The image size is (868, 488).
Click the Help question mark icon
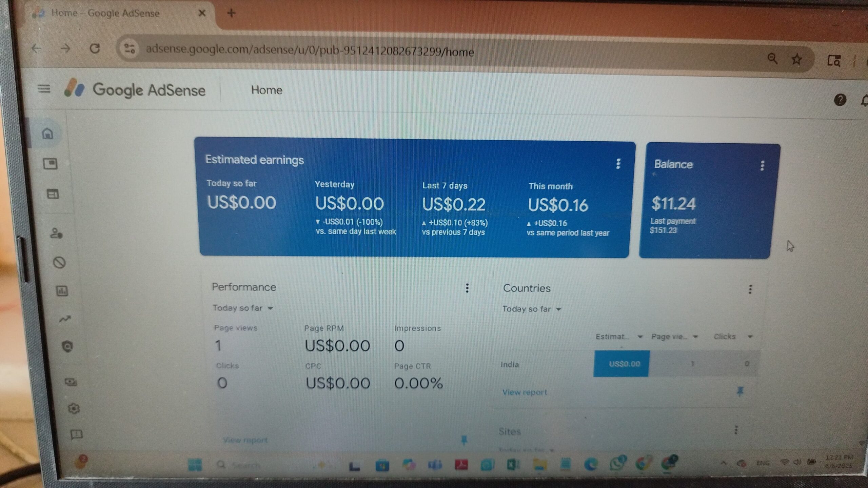[x=840, y=100]
